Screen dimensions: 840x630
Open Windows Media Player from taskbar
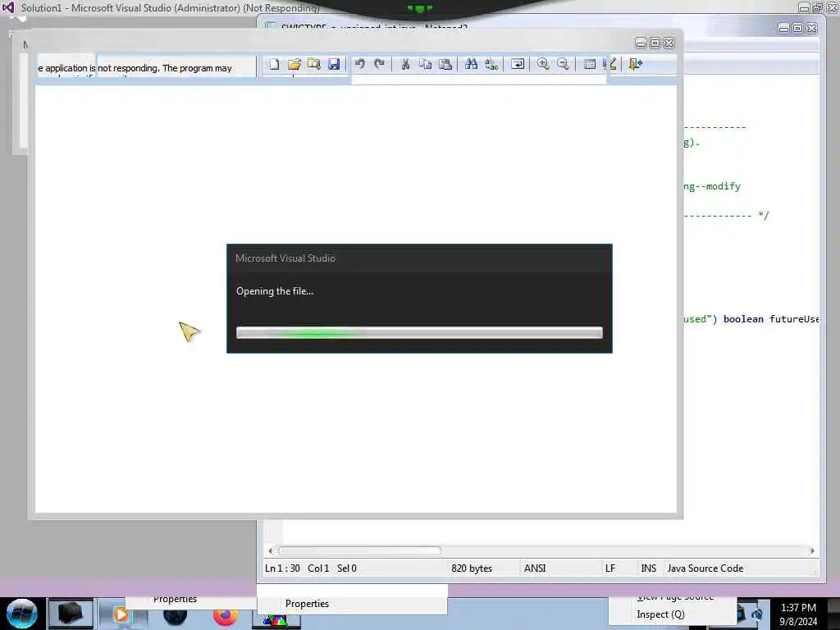point(122,614)
